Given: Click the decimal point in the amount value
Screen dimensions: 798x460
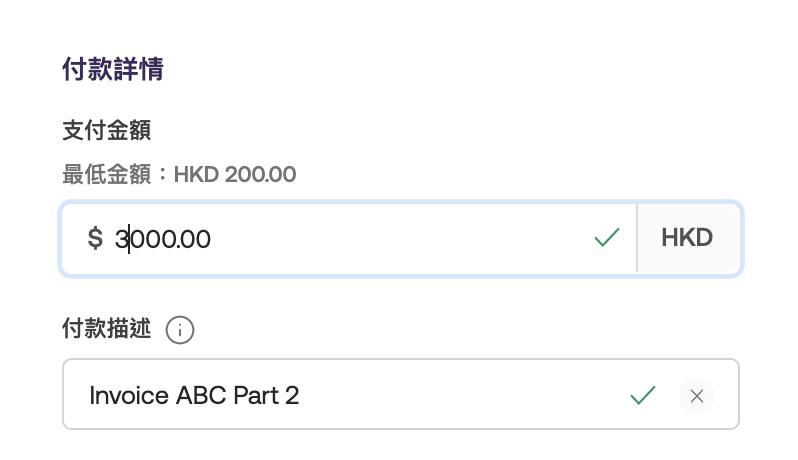Looking at the screenshot, I should click(177, 239).
